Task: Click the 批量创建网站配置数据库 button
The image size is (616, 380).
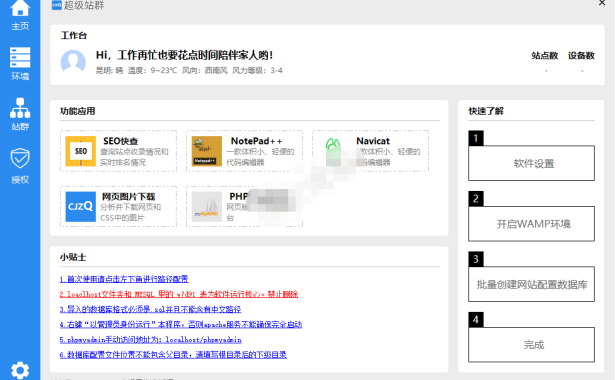Action: point(531,284)
